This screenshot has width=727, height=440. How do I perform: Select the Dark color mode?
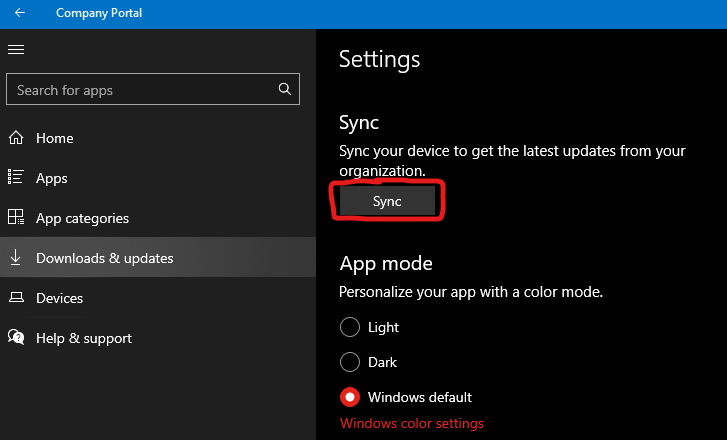(x=350, y=362)
